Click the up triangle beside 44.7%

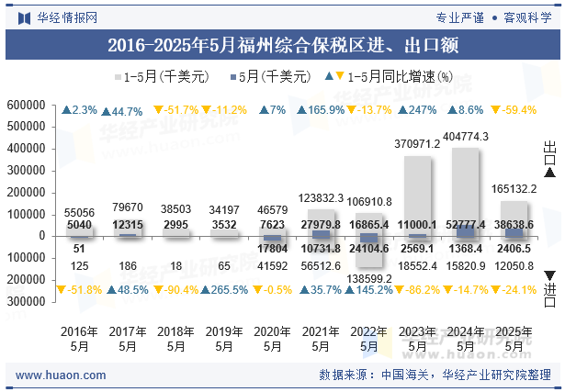pos(106,112)
